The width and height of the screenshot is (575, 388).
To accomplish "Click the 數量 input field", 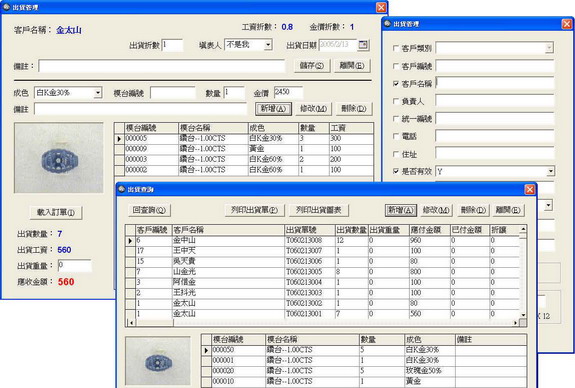I will coord(234,92).
